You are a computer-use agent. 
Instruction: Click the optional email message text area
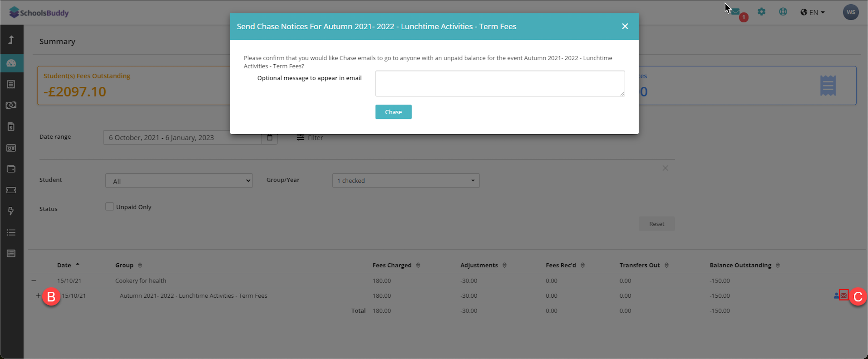[500, 83]
